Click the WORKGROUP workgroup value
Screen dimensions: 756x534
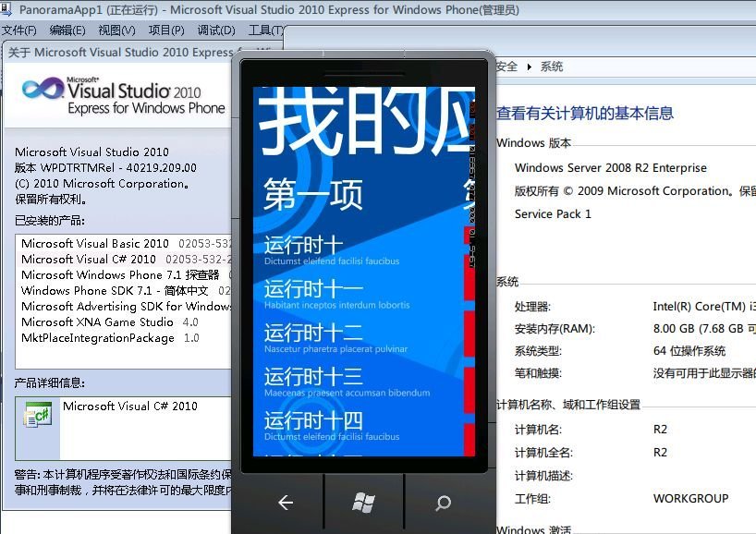point(690,498)
